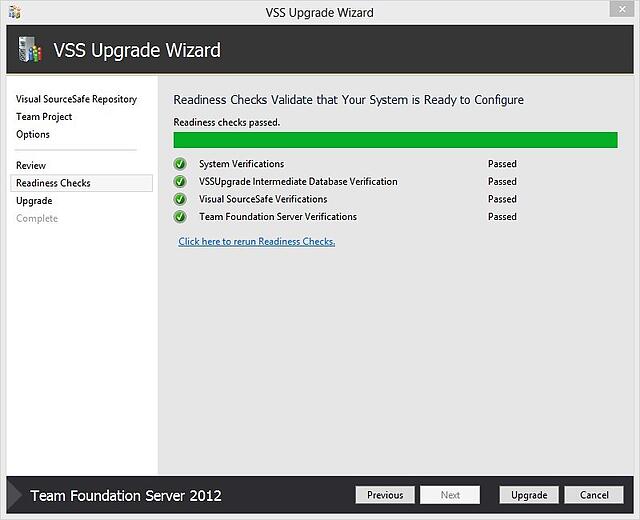The width and height of the screenshot is (640, 520).
Task: Click the arrow icon beside Team Foundation Server 2012
Action: pyautogui.click(x=15, y=495)
